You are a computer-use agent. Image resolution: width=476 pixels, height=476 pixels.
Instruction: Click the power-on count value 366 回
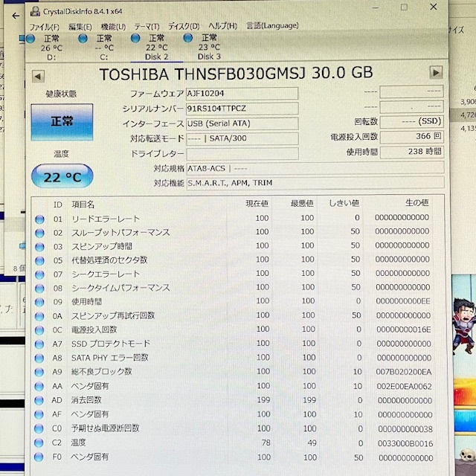pyautogui.click(x=411, y=137)
